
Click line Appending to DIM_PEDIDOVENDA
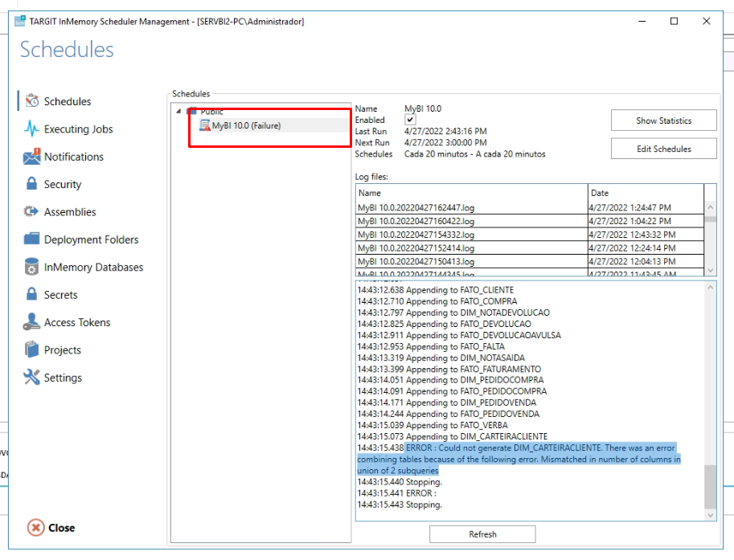[x=446, y=403]
